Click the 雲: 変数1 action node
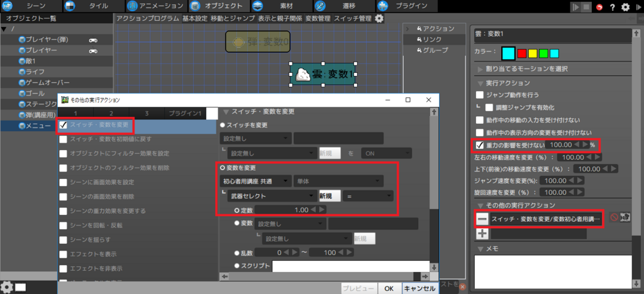The image size is (644, 294). (x=324, y=74)
